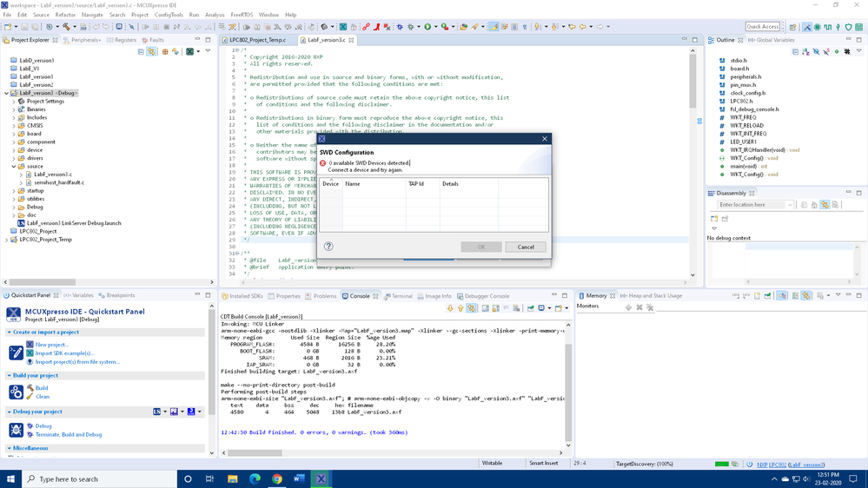Close the SWD Configuration dialog with X
Screen dimensions: 868x488
point(544,139)
